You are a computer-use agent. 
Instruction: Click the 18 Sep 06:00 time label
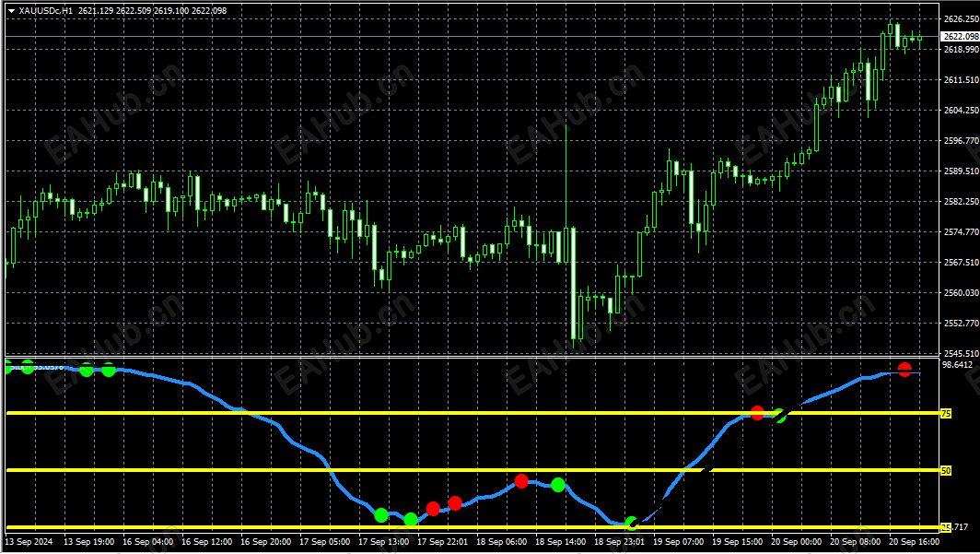pyautogui.click(x=501, y=541)
